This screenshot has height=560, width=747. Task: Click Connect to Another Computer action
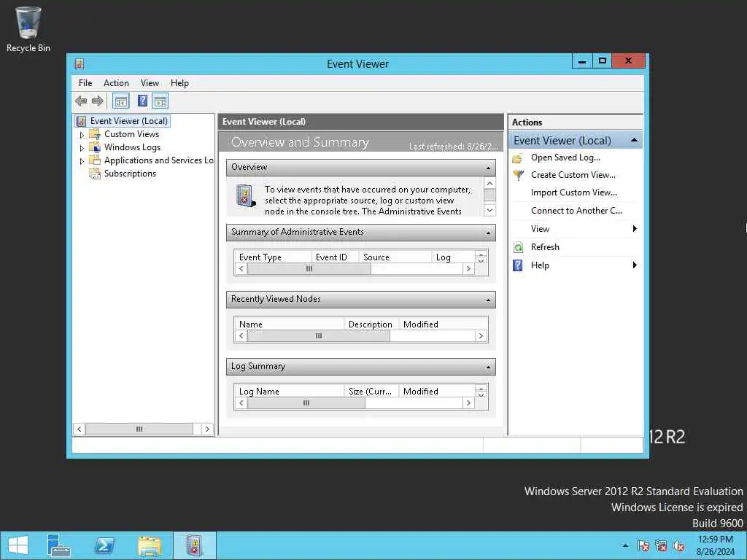tap(576, 211)
